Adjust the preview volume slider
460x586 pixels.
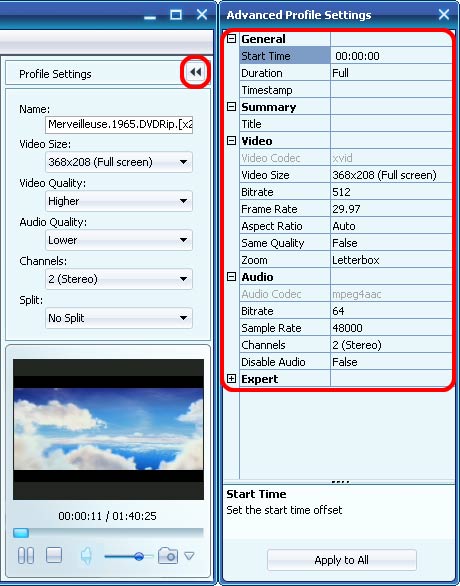pos(129,557)
